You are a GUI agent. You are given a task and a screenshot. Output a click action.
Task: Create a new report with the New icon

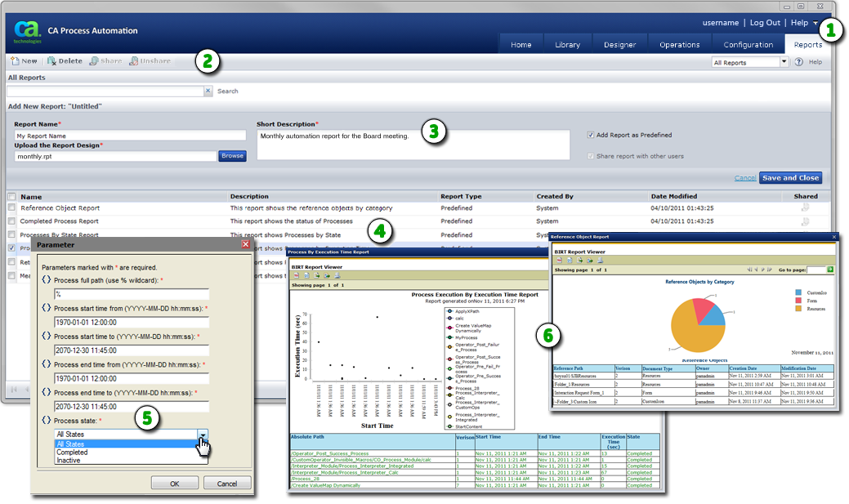coord(24,60)
